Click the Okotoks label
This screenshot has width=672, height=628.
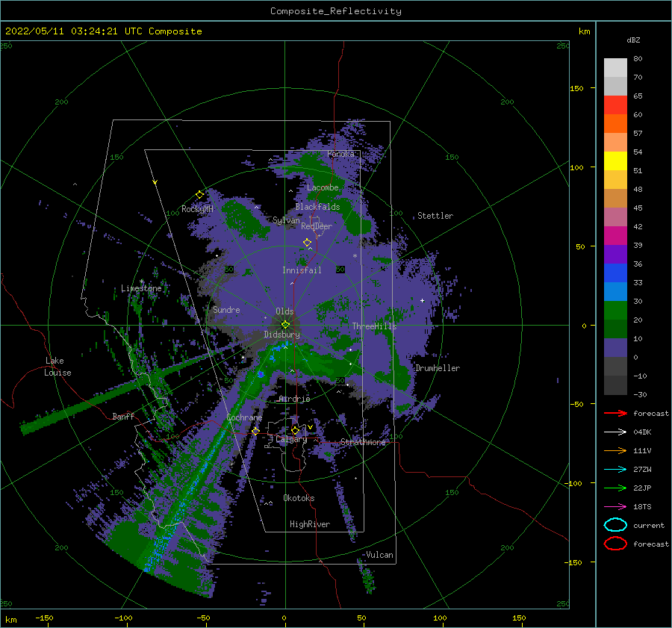(x=299, y=498)
